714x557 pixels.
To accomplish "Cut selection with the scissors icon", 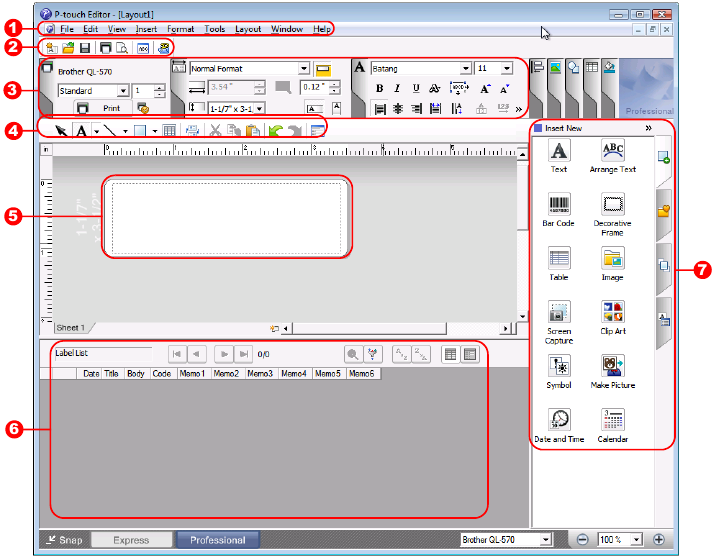I will point(215,131).
